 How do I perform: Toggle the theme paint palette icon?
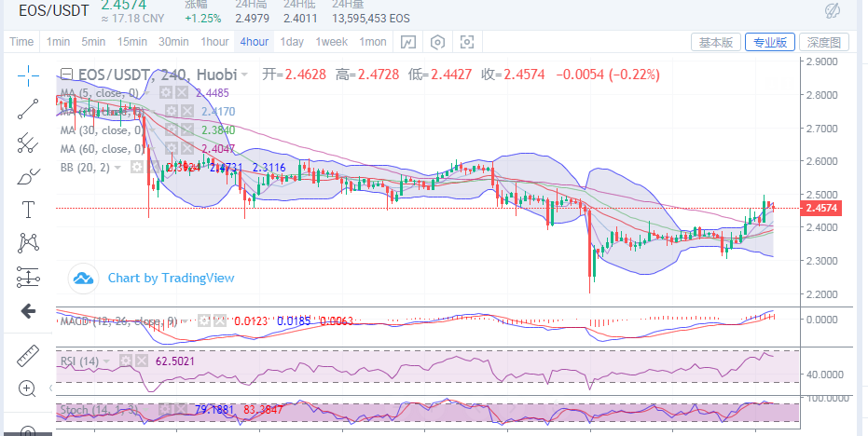point(834,11)
